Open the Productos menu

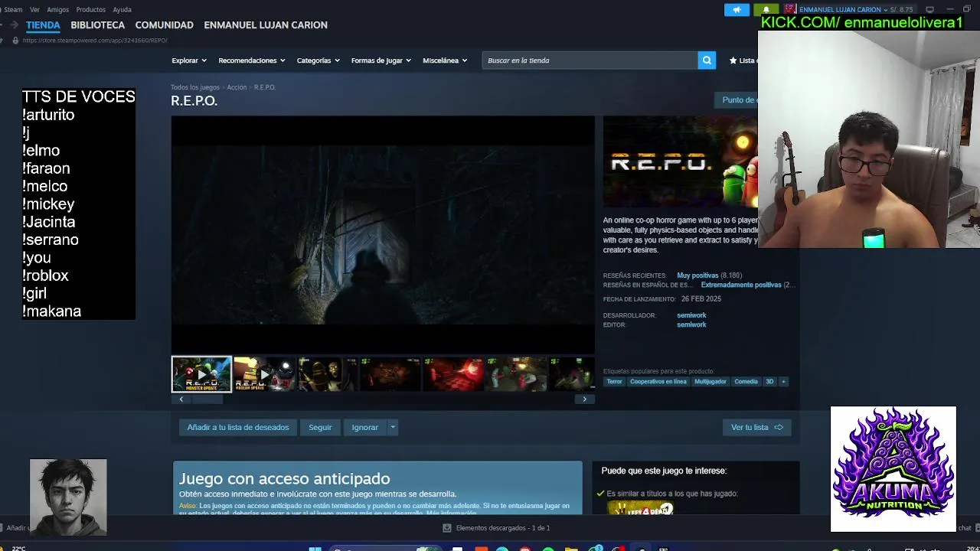[90, 10]
